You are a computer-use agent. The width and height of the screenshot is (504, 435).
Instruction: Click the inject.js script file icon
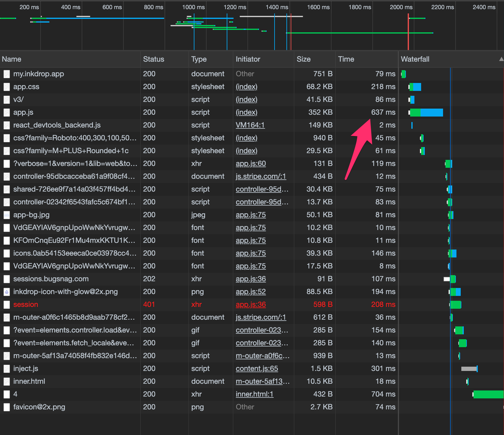coord(7,369)
